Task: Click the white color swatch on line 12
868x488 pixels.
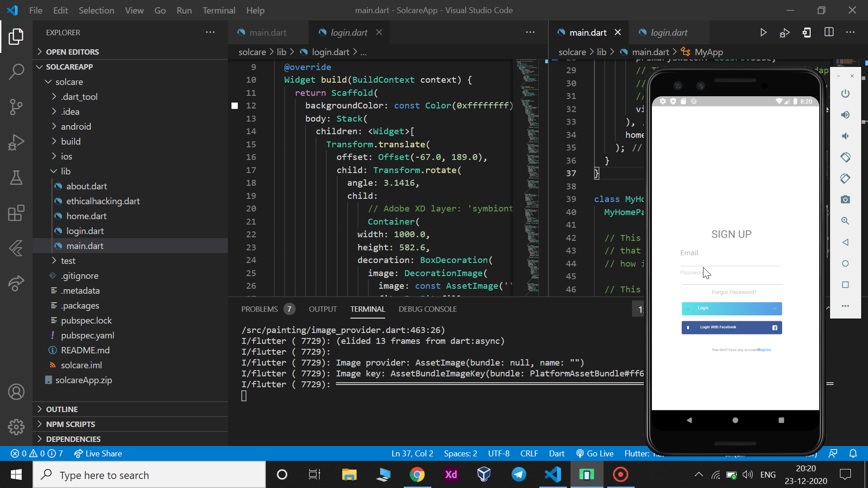Action: click(x=235, y=106)
